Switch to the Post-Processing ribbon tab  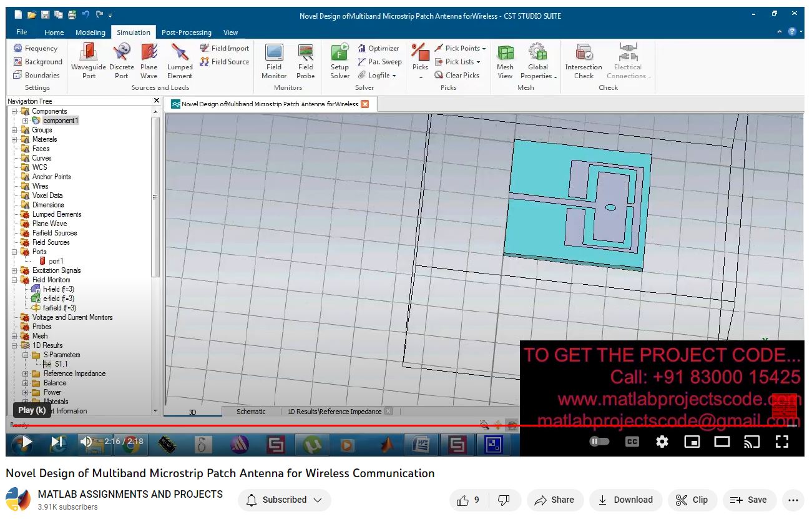(186, 32)
